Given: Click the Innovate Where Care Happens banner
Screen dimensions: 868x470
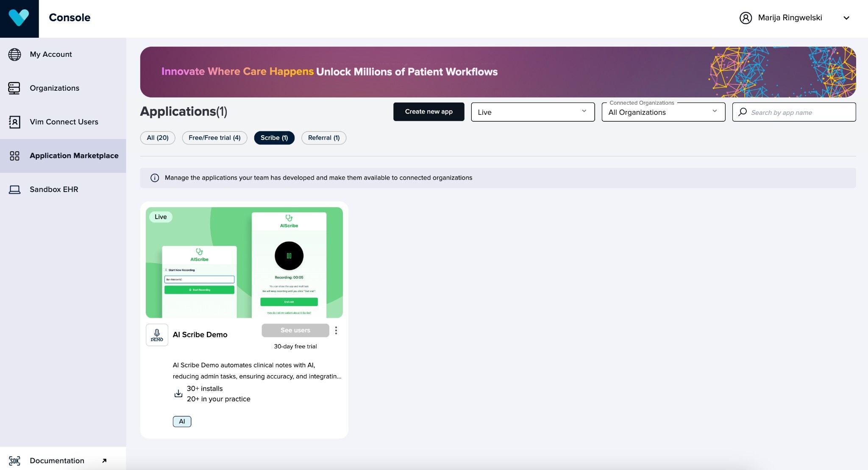Looking at the screenshot, I should (x=498, y=72).
